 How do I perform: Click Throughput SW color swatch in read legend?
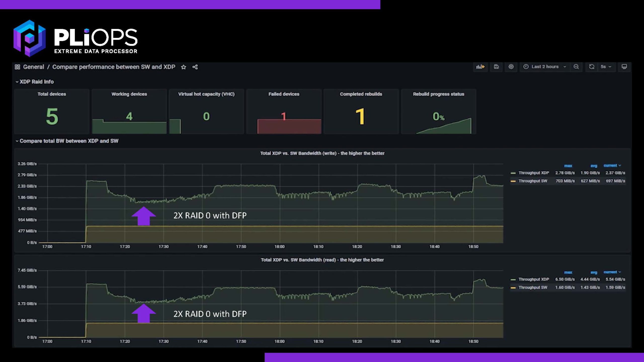pyautogui.click(x=513, y=288)
